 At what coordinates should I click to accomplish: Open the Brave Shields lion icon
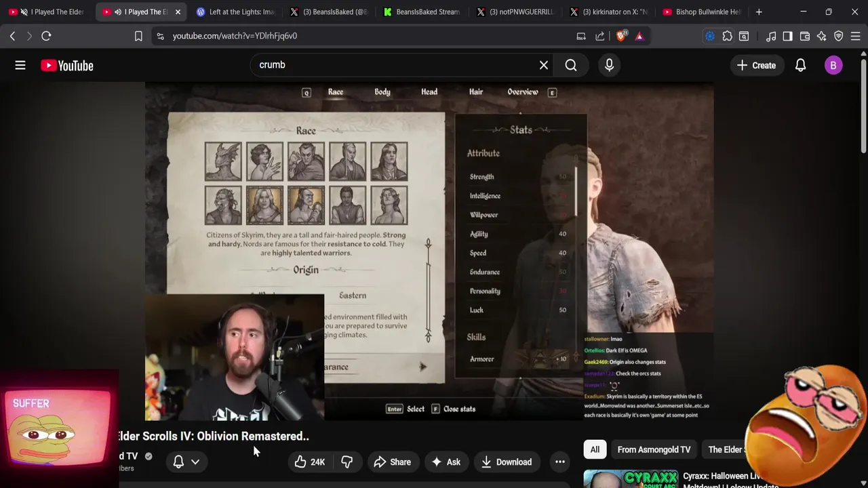(x=620, y=36)
